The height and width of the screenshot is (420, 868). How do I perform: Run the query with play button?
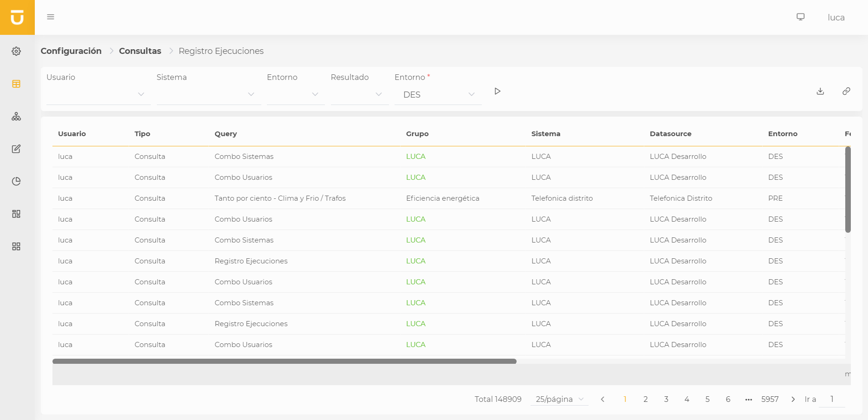point(497,91)
